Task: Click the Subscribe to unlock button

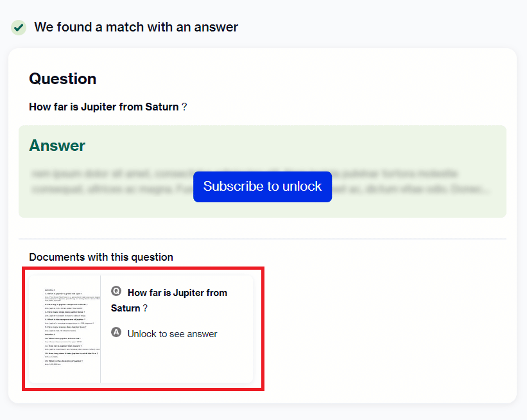Action: click(x=263, y=187)
